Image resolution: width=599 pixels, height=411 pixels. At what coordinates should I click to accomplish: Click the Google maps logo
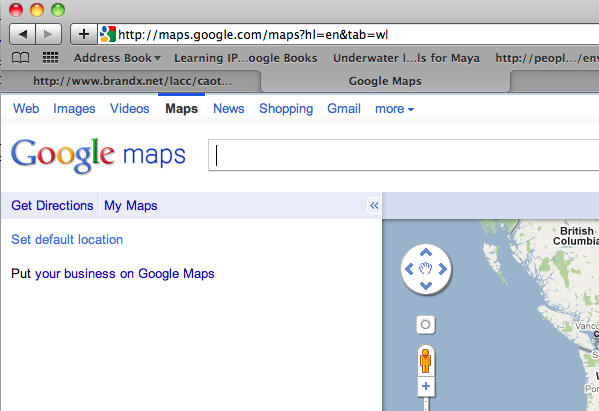click(98, 155)
